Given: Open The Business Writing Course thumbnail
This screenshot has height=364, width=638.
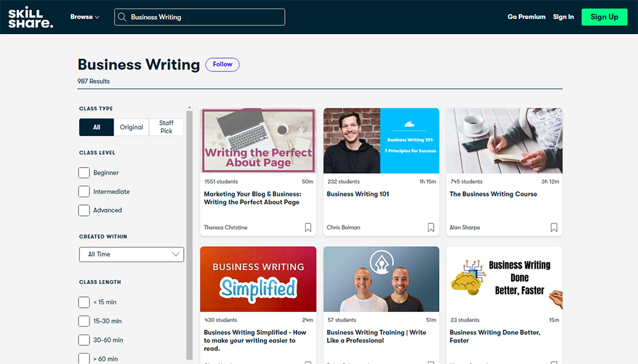Looking at the screenshot, I should 504,140.
